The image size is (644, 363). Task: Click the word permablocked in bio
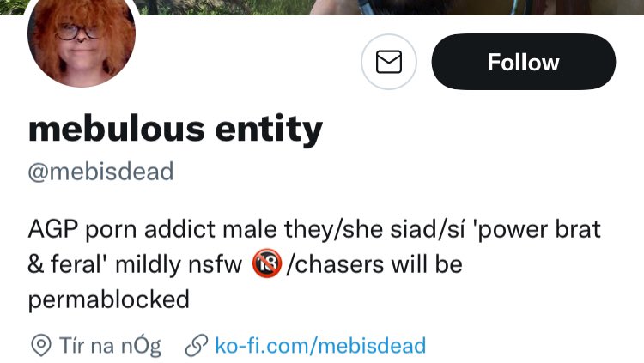[x=109, y=299]
